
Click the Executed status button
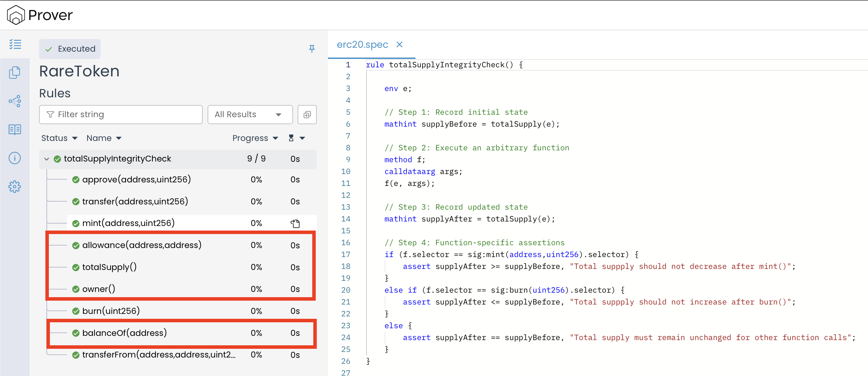tap(70, 49)
